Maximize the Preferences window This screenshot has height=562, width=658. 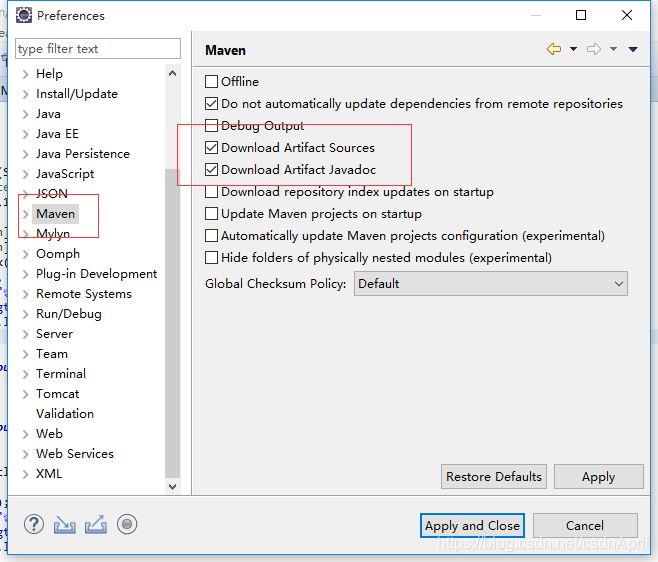pos(581,16)
